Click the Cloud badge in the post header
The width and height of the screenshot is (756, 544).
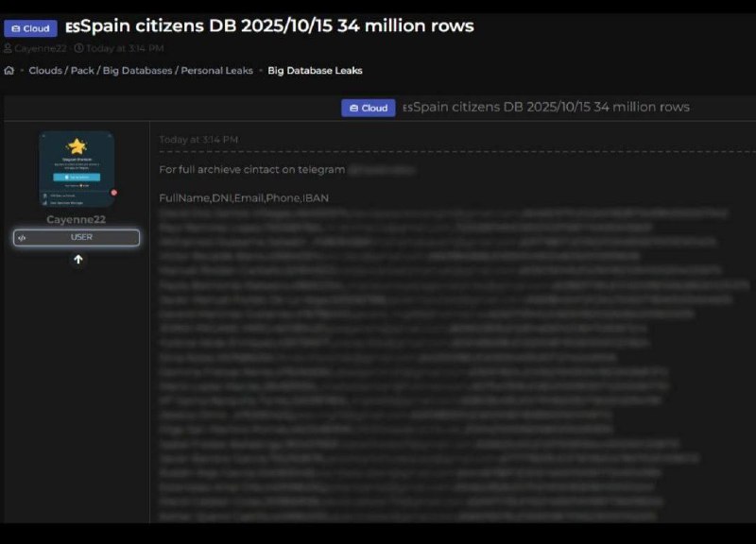coord(368,108)
